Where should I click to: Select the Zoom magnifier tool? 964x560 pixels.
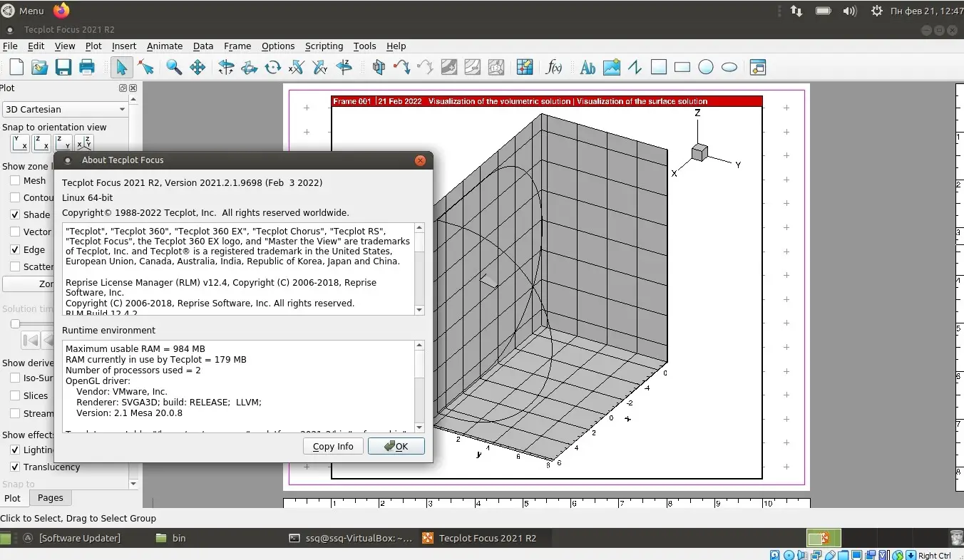174,67
